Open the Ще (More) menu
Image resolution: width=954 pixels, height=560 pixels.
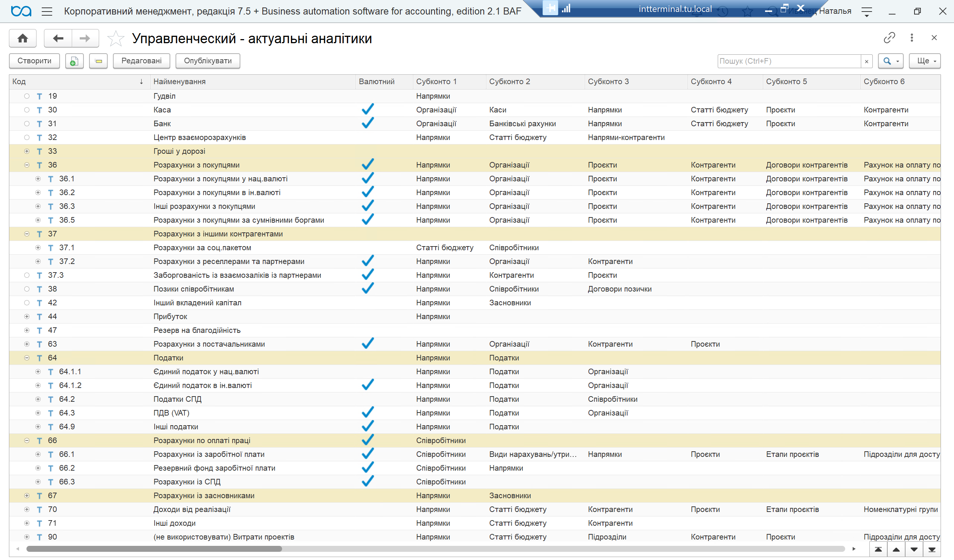click(x=925, y=61)
